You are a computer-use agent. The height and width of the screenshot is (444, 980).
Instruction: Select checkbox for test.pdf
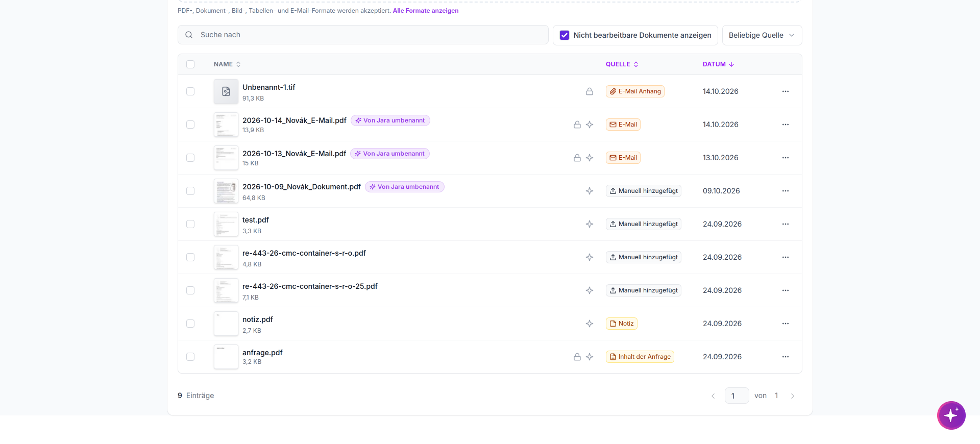point(190,224)
